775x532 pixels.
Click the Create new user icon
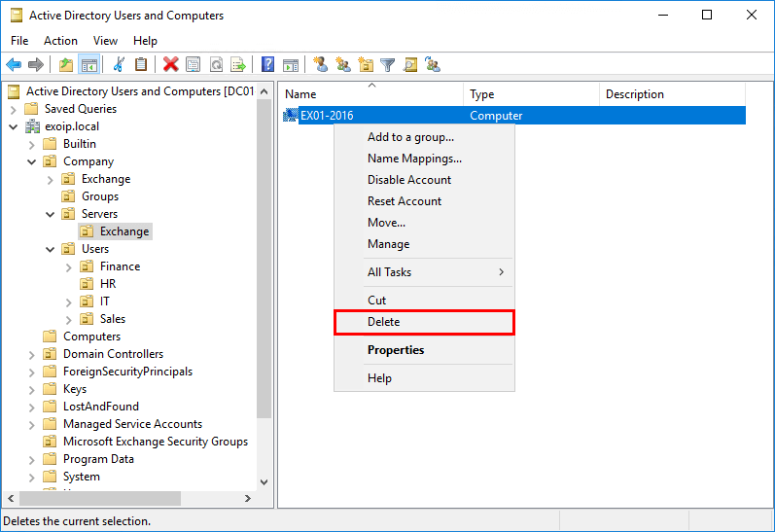[320, 64]
